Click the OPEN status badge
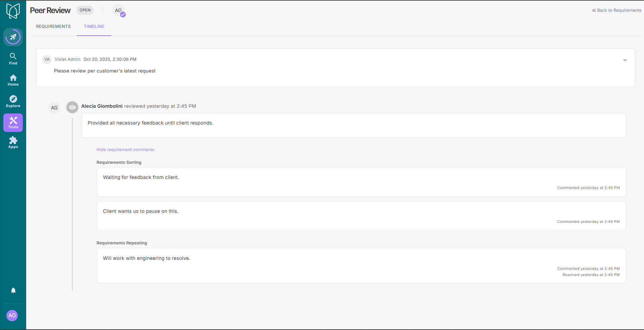644x330 pixels. point(85,10)
